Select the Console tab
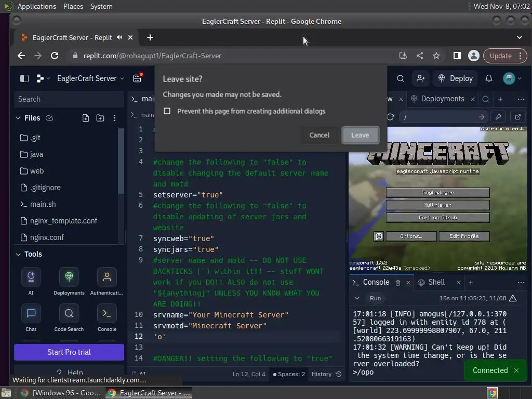 pyautogui.click(x=376, y=282)
